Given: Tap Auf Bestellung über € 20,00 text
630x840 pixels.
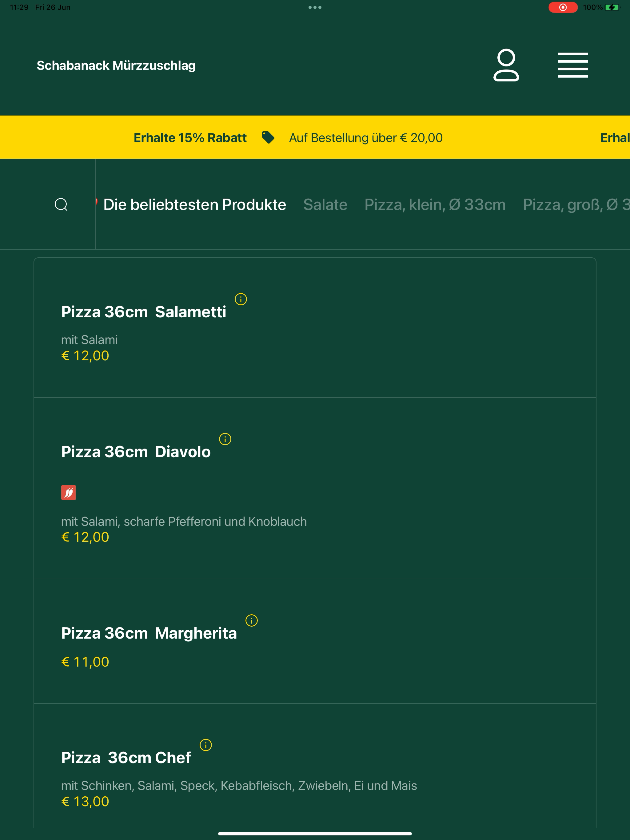Looking at the screenshot, I should click(366, 137).
